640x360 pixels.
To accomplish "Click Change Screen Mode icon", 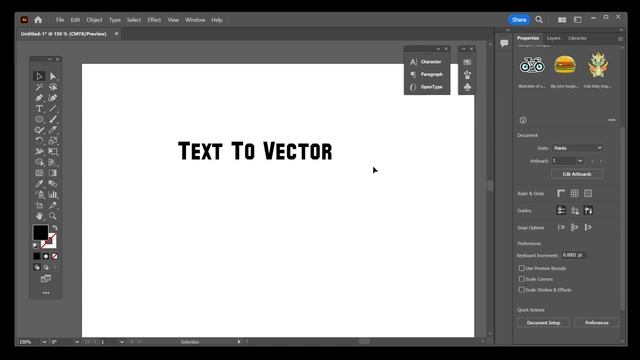I will [x=46, y=279].
